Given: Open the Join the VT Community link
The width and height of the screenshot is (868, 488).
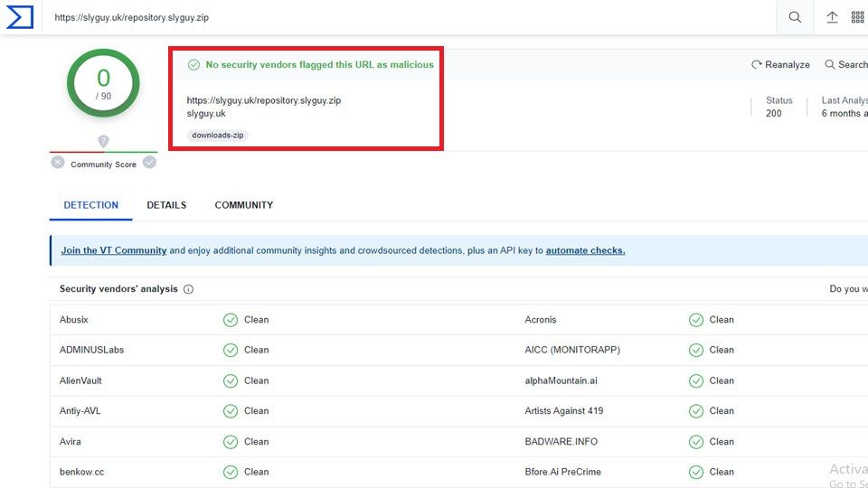Looking at the screenshot, I should pos(114,250).
